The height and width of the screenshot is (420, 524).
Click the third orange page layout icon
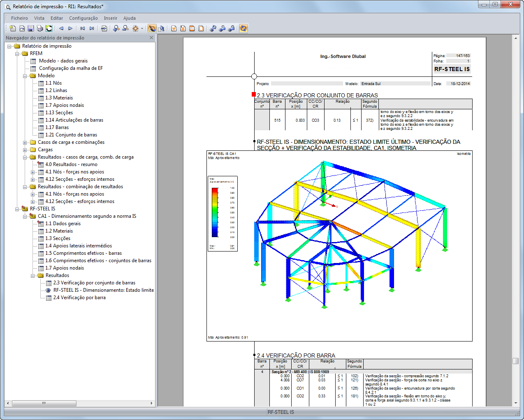tap(192, 28)
